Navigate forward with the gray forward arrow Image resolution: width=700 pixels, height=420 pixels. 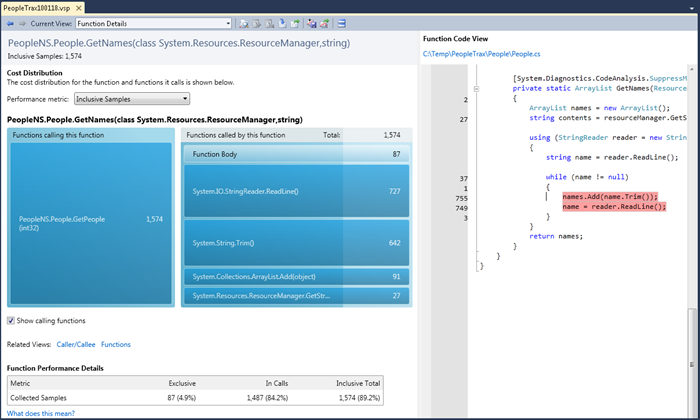(22, 24)
